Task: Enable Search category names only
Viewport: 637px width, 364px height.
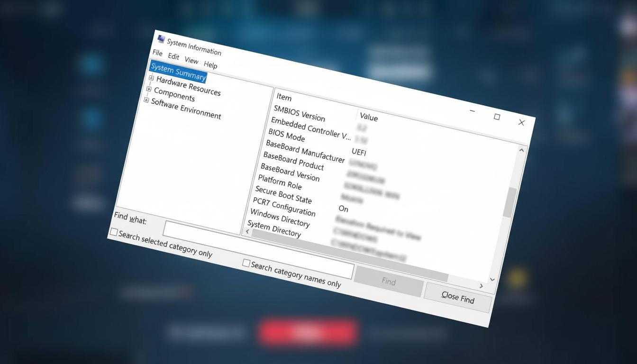Action: pyautogui.click(x=246, y=263)
